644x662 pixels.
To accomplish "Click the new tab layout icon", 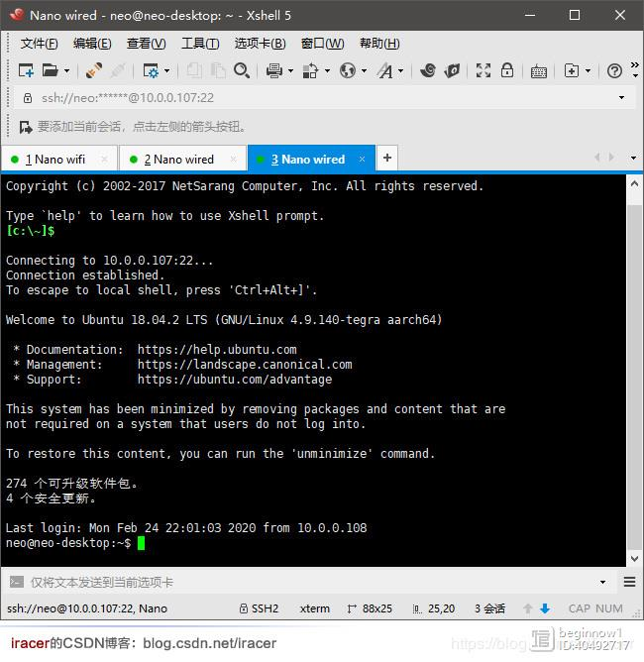I will point(572,70).
